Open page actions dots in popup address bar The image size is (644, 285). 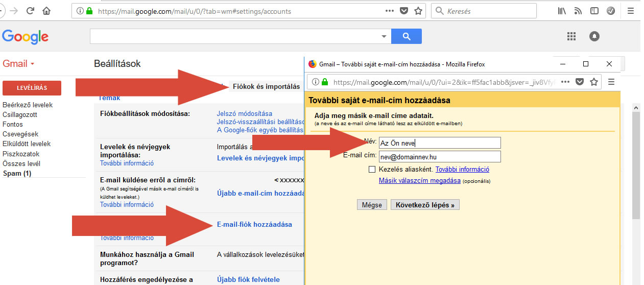point(565,82)
